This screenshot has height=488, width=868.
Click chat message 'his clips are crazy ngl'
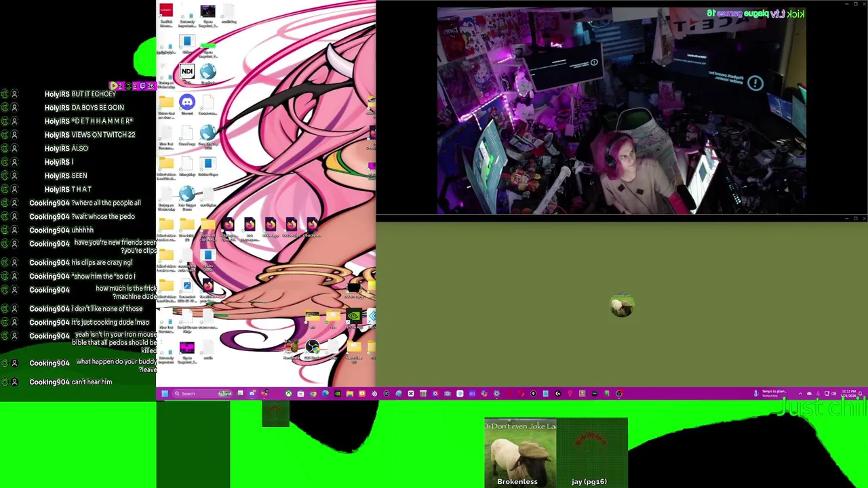pyautogui.click(x=102, y=262)
